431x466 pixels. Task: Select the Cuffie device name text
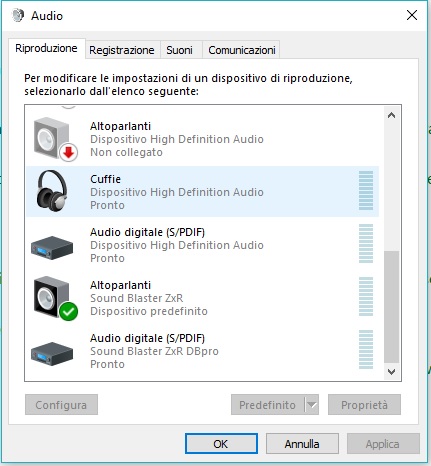(105, 179)
